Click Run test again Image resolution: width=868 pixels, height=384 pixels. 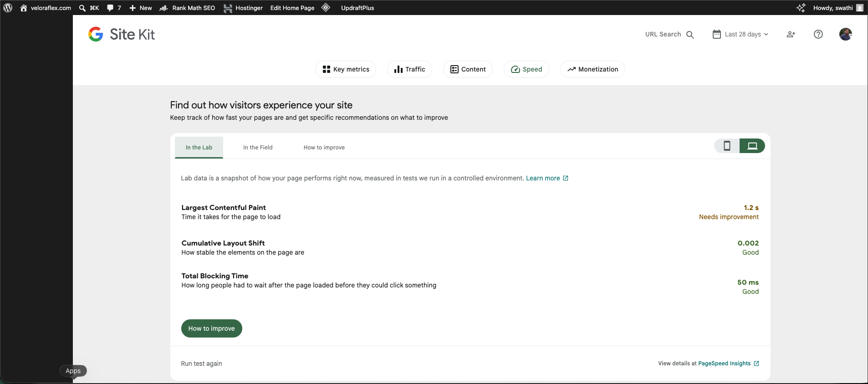(202, 364)
